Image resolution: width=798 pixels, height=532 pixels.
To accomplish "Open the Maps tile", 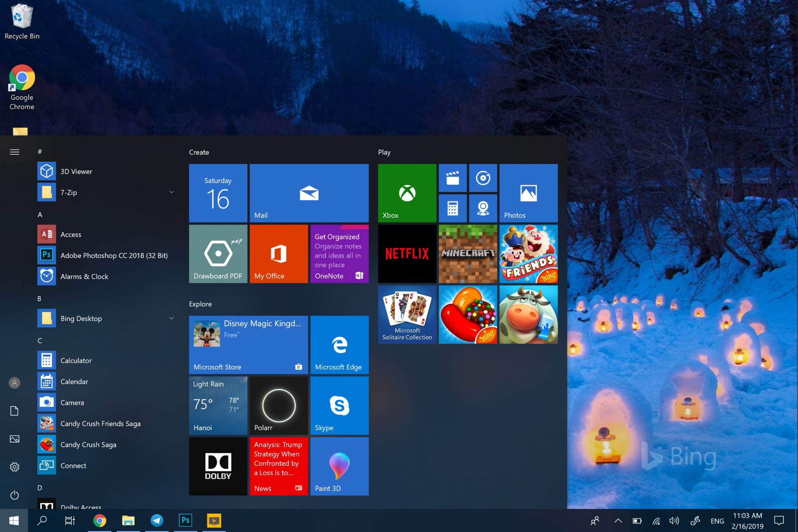I will [x=483, y=208].
